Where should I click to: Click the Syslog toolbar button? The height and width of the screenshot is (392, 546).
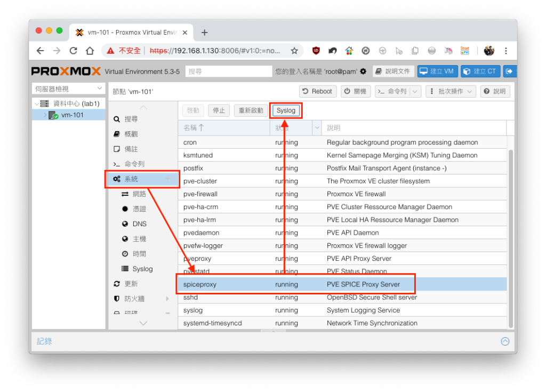click(x=286, y=110)
